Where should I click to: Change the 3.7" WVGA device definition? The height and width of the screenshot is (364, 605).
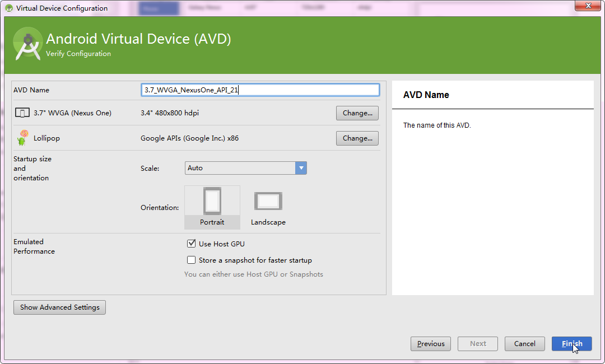[x=357, y=113]
